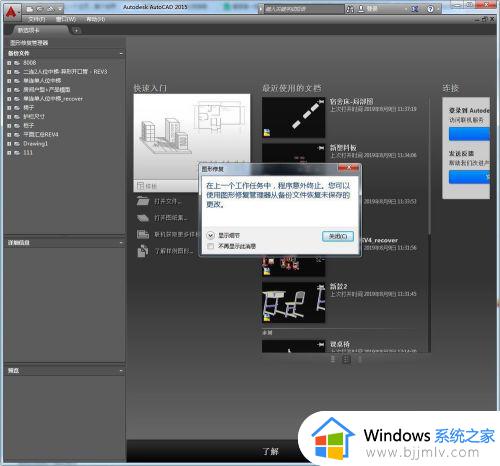
Task: Open the 新款2 recent drawing thumbnail
Action: tap(293, 302)
